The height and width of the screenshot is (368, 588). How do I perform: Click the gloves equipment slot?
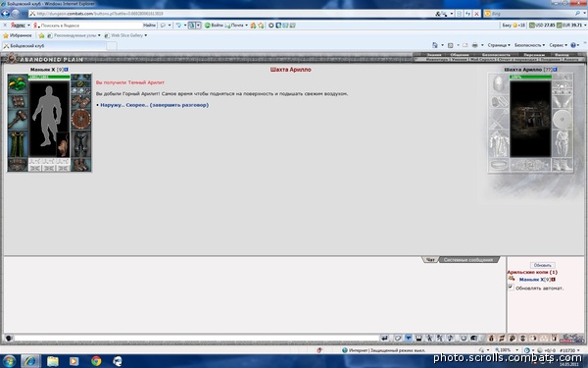point(80,101)
